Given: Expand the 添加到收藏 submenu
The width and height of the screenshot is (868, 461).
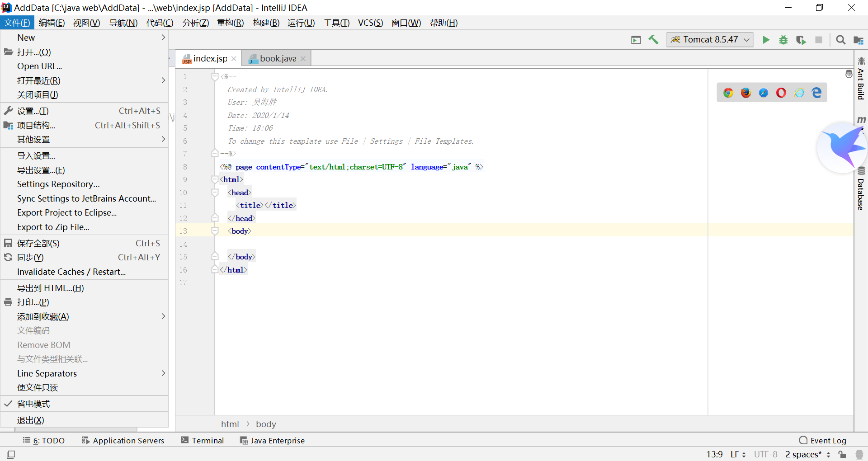Looking at the screenshot, I should coord(85,316).
